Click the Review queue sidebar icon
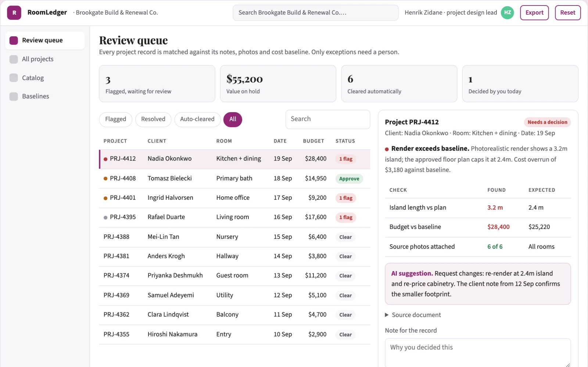Screen dimensions: 588x367 point(14,40)
